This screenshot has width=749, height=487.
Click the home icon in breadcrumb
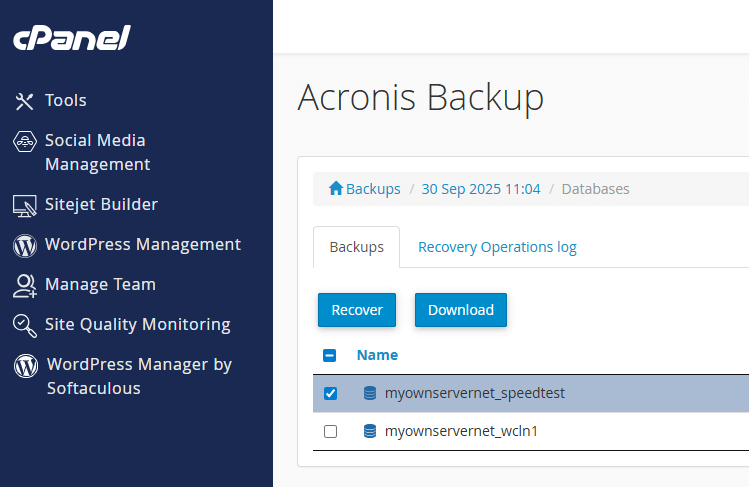click(x=336, y=189)
